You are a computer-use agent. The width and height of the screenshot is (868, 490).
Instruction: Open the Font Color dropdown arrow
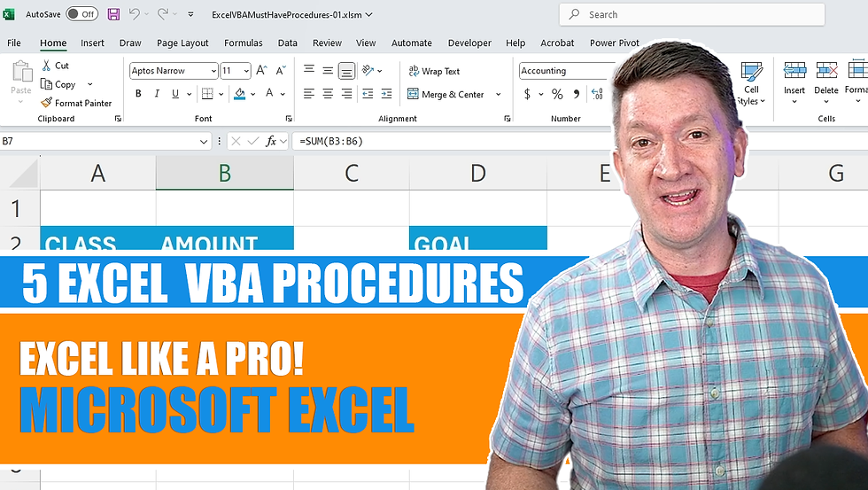(283, 94)
